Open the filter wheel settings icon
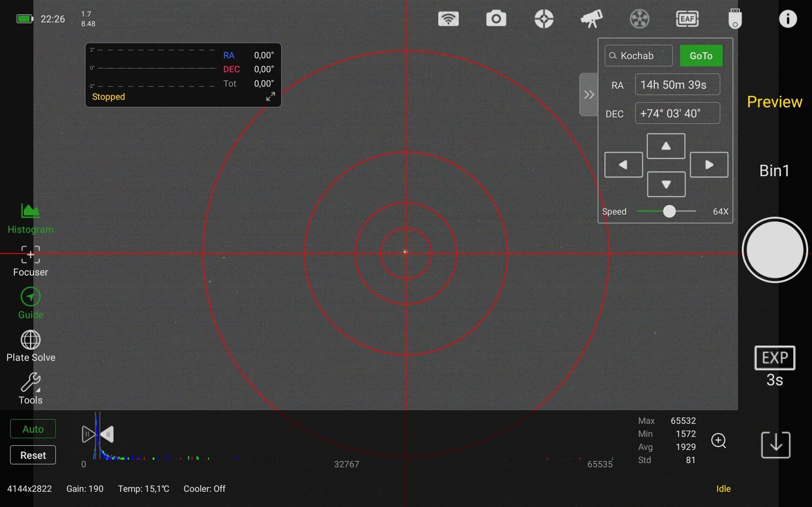This screenshot has width=812, height=507. pyautogui.click(x=639, y=18)
